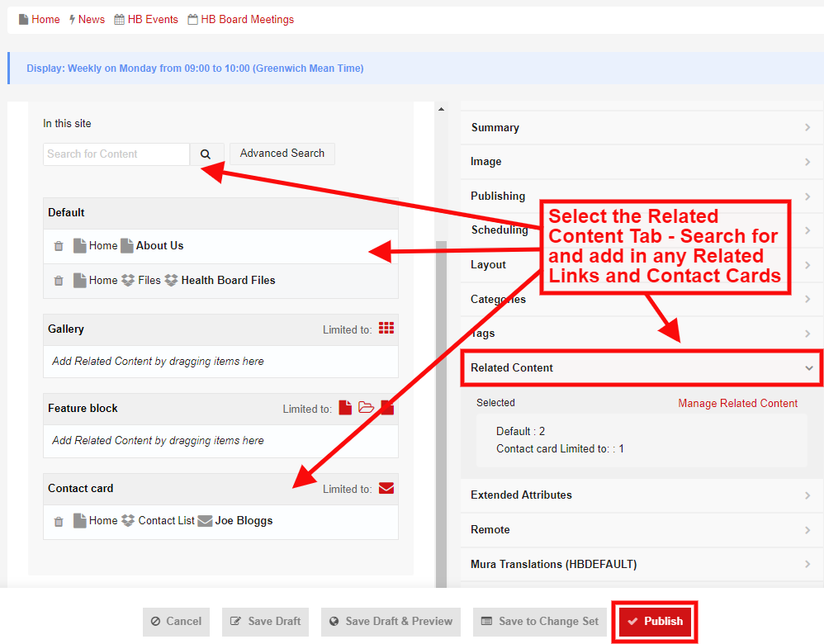Click the envelope icon on the Contact card header
This screenshot has height=644, width=824.
386,488
